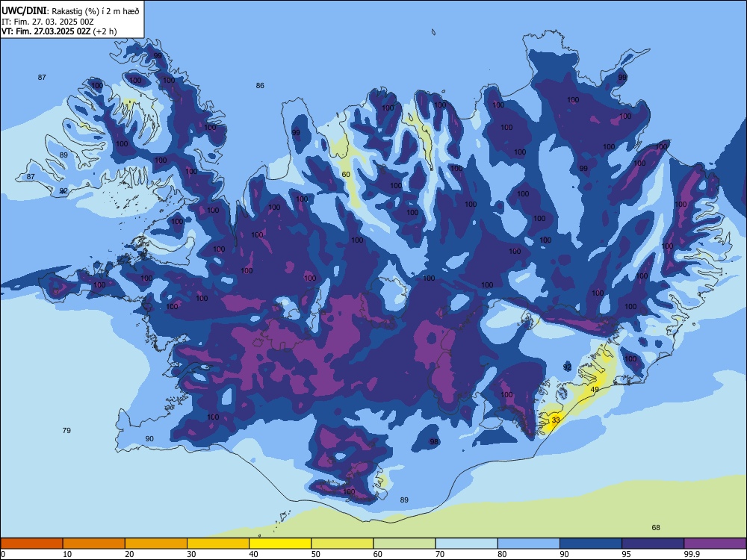Click the 20–30 amber legend swatch
747x560 pixels.
click(156, 544)
